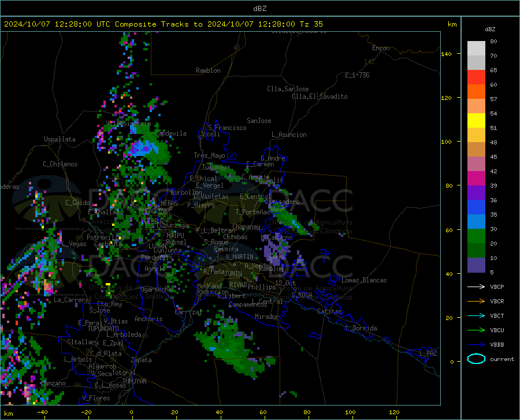Viewport: 520px width, 420px height.
Task: Click the km unit label at top right
Action: tap(452, 24)
